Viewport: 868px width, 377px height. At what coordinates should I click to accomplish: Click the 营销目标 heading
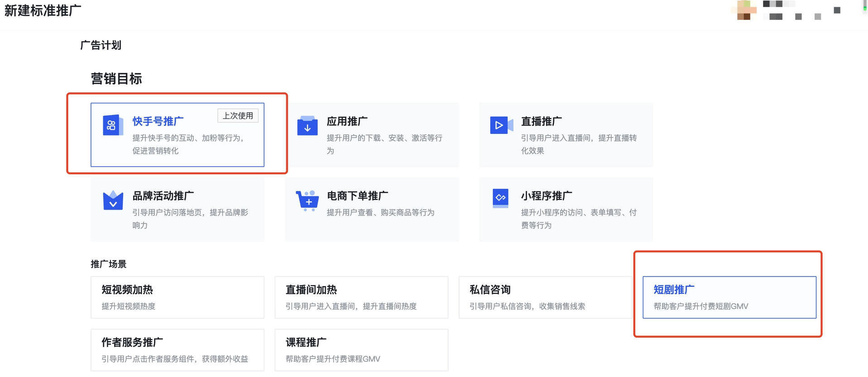tap(116, 79)
